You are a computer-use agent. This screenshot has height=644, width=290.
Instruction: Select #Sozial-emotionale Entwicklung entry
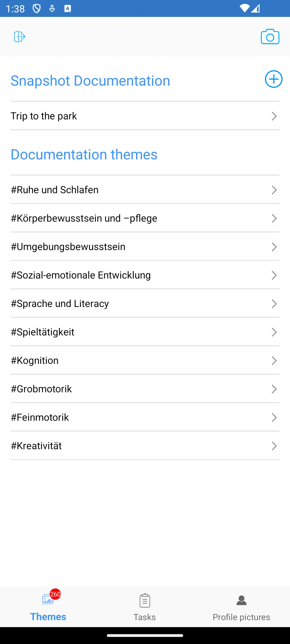[x=145, y=275]
